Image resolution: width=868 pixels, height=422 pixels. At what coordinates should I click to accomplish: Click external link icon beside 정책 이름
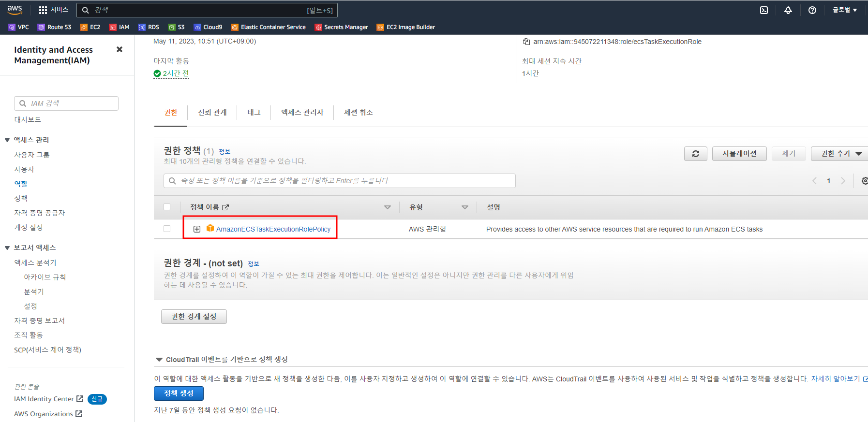(x=225, y=207)
